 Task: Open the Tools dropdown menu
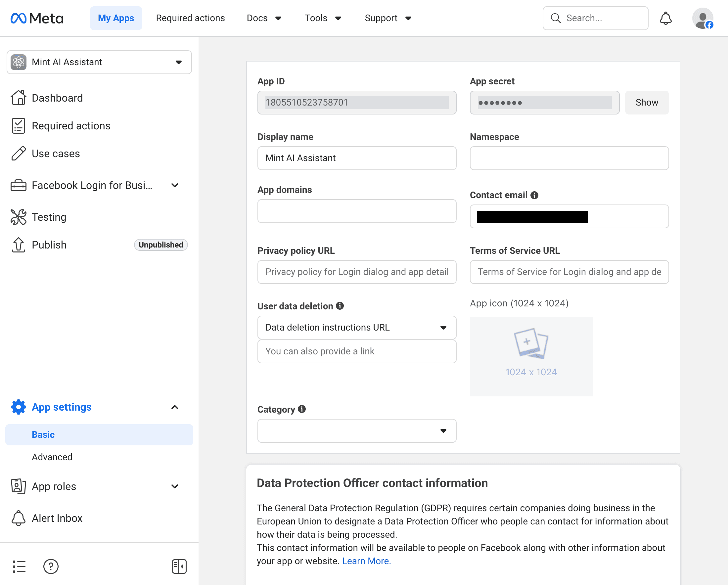pyautogui.click(x=323, y=18)
